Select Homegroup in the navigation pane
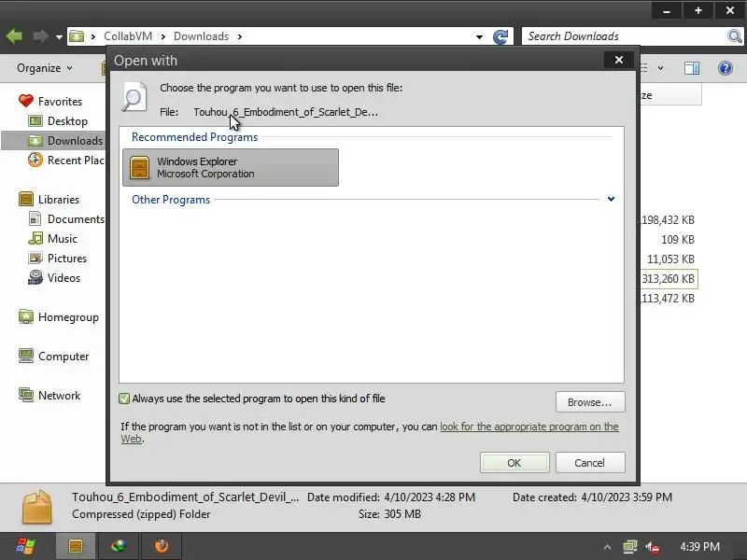 [x=68, y=317]
